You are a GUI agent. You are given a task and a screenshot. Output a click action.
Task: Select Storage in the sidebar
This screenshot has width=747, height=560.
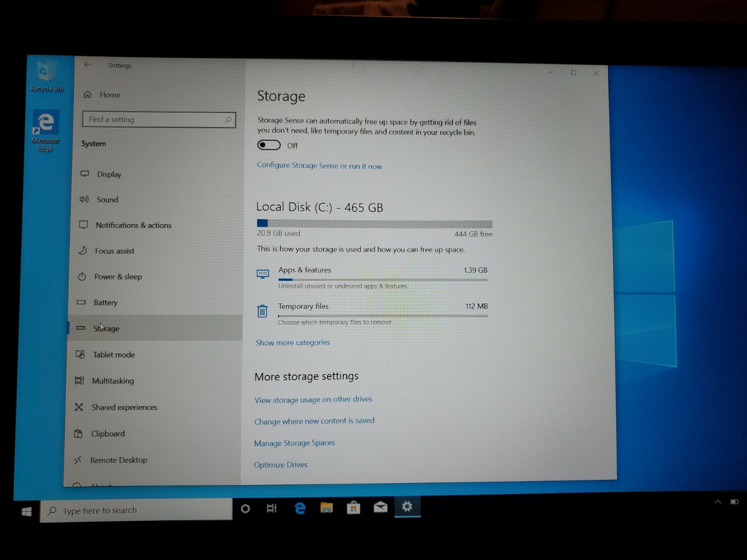tap(155, 328)
